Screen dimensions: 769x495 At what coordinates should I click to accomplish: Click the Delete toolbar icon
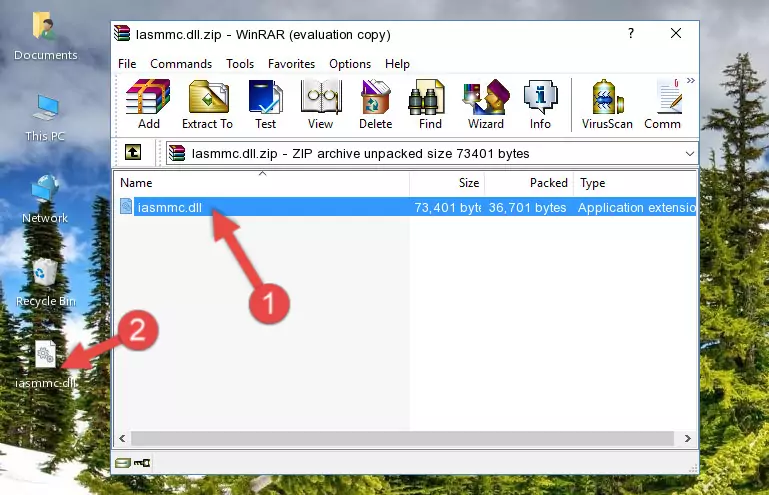pyautogui.click(x=376, y=104)
